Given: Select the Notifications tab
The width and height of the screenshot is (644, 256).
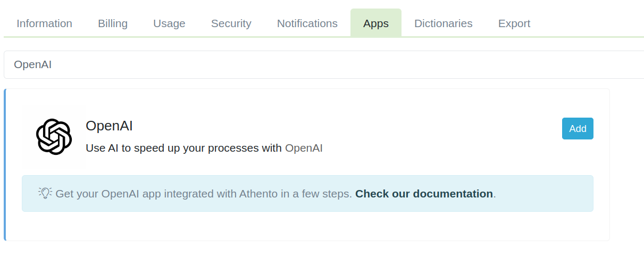Looking at the screenshot, I should coord(307,23).
